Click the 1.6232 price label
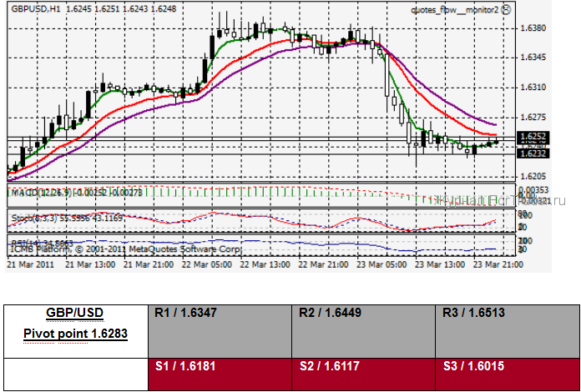The height and width of the screenshot is (392, 581). 532,153
